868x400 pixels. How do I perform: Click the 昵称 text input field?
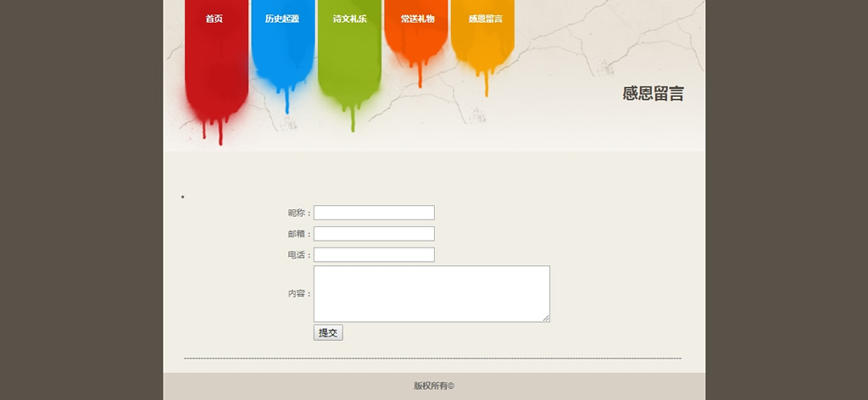[x=374, y=213]
